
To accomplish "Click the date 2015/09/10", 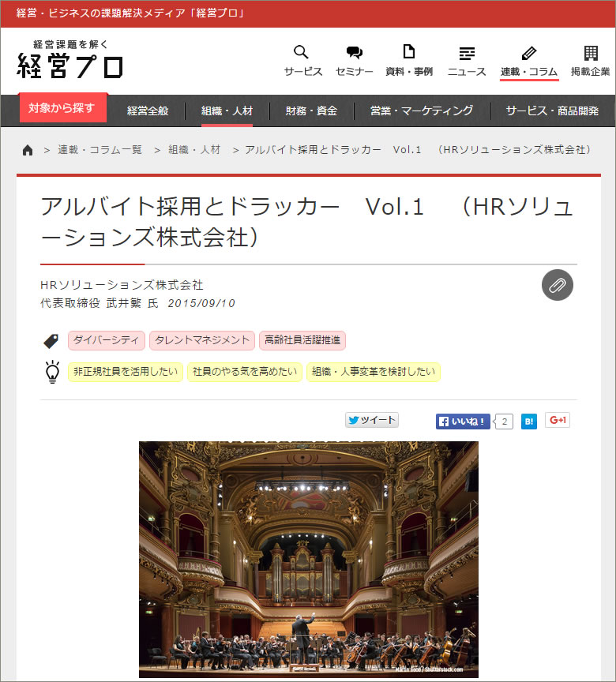I will pyautogui.click(x=201, y=303).
